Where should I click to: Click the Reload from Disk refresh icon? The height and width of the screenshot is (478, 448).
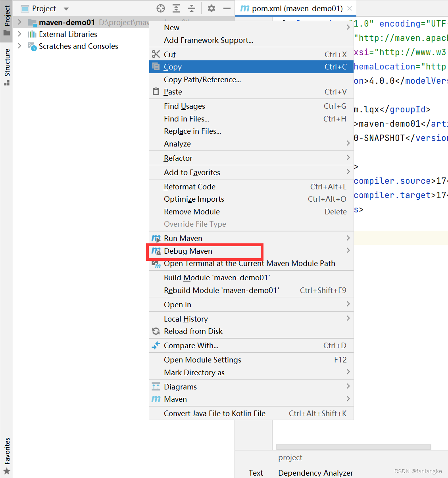click(x=156, y=331)
